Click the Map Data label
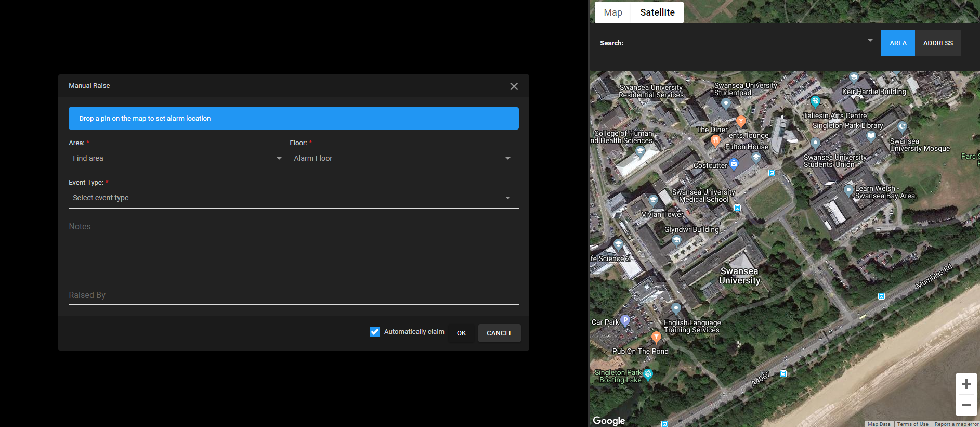The height and width of the screenshot is (427, 980). [879, 424]
